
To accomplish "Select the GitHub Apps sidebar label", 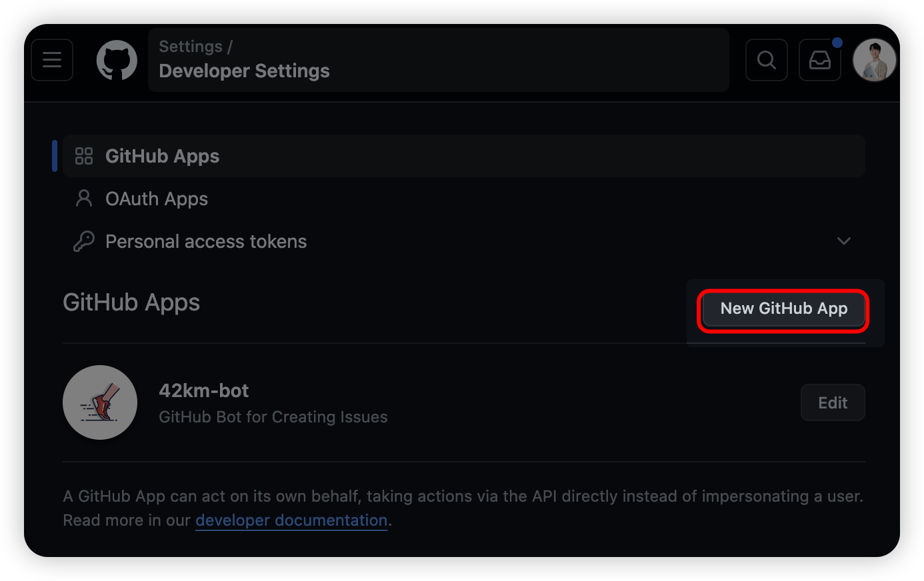I will point(162,156).
